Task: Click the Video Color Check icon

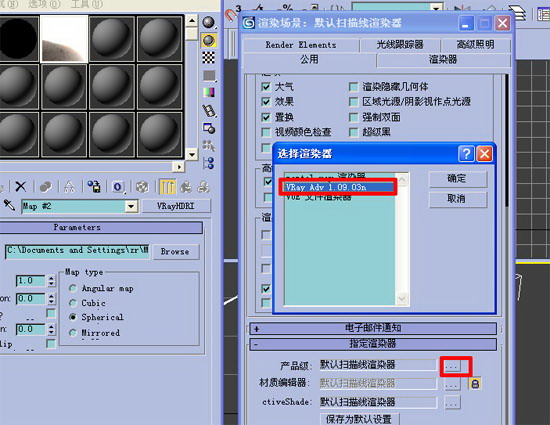Action: 209,93
